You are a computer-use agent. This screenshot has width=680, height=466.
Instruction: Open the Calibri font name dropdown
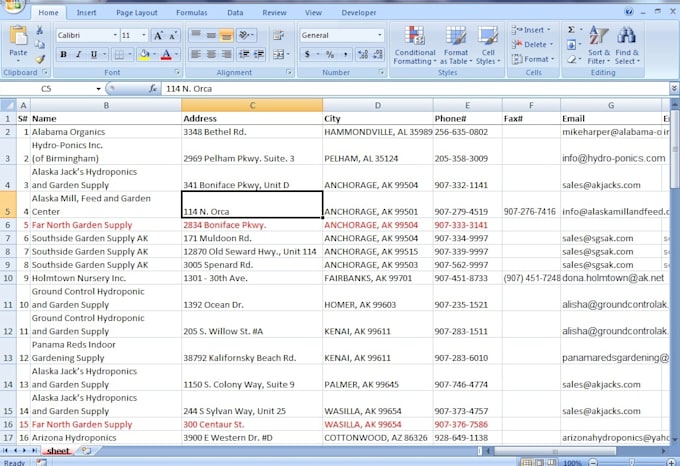pos(115,36)
